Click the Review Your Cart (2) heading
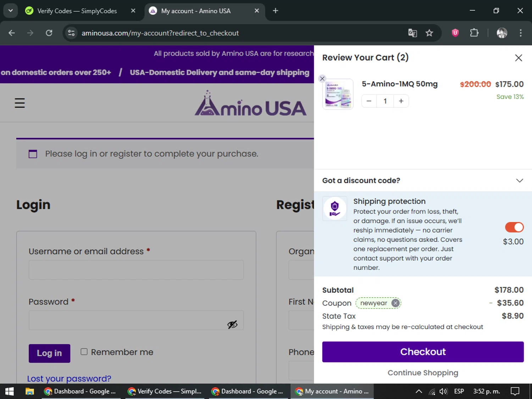Screen dimensions: 532x399 [x=365, y=57]
